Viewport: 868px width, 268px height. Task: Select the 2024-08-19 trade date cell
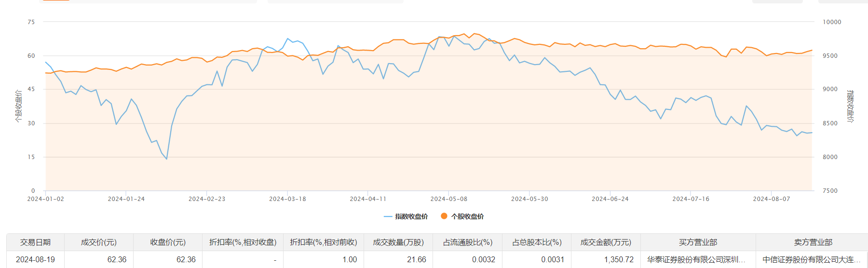pos(35,259)
